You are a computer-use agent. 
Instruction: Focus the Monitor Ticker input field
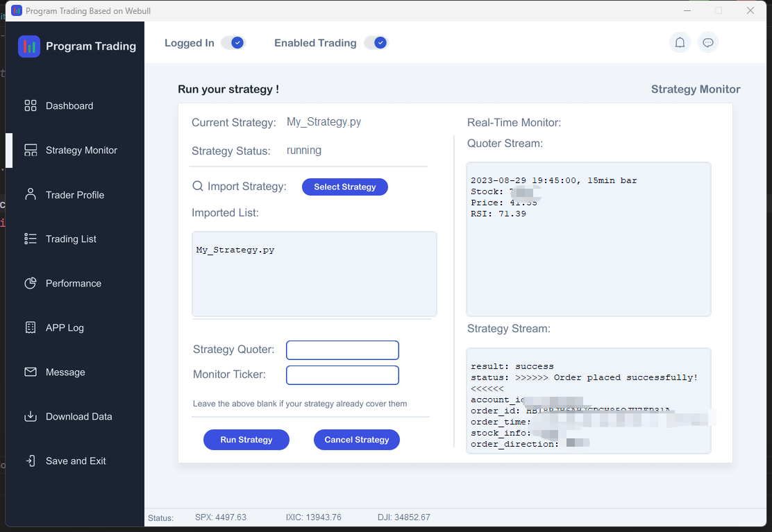(x=342, y=375)
